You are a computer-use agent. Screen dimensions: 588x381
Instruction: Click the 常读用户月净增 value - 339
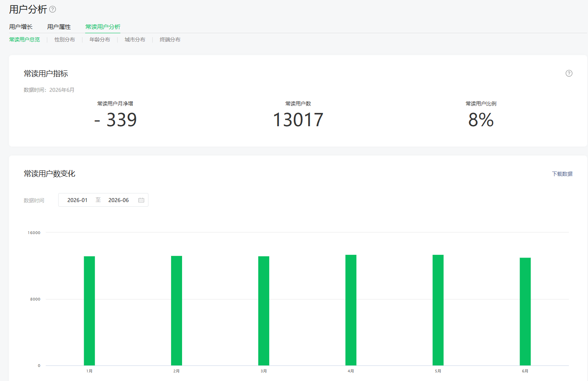pyautogui.click(x=115, y=120)
